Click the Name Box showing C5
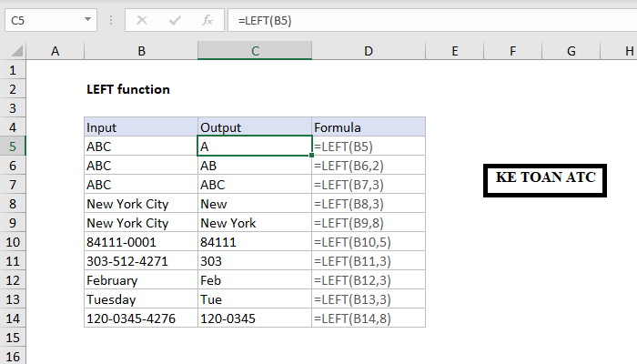Image resolution: width=637 pixels, height=364 pixels. 41,19
